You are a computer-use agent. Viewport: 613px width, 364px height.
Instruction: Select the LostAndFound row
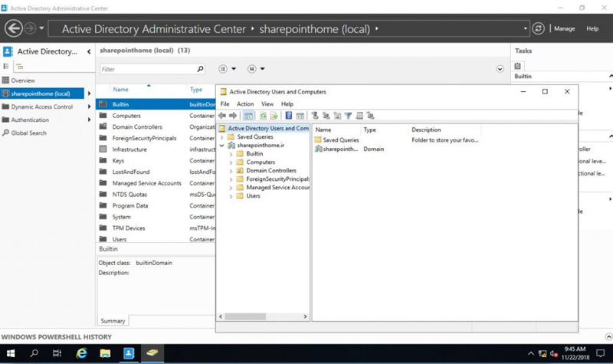(x=156, y=172)
